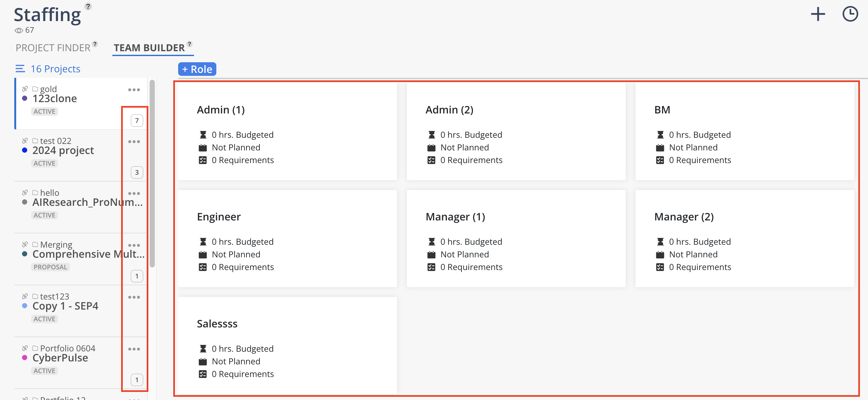
Task: Open more options for CyberPulse project
Action: click(134, 349)
